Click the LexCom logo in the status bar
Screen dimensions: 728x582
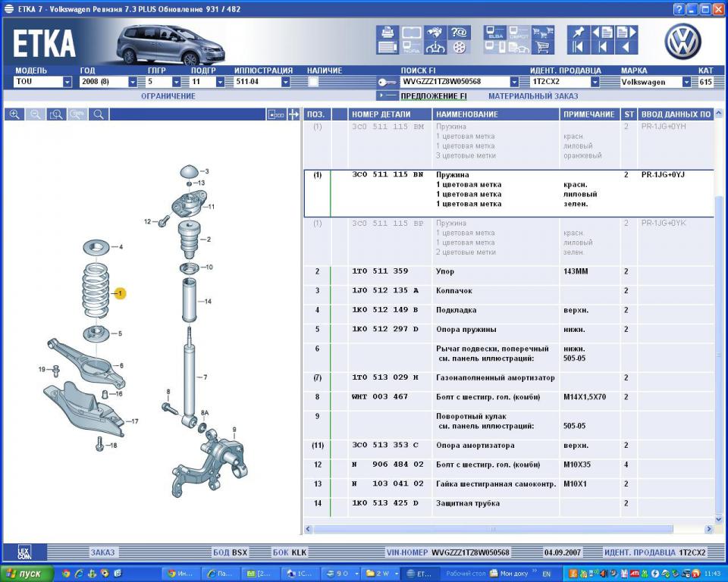tap(24, 552)
